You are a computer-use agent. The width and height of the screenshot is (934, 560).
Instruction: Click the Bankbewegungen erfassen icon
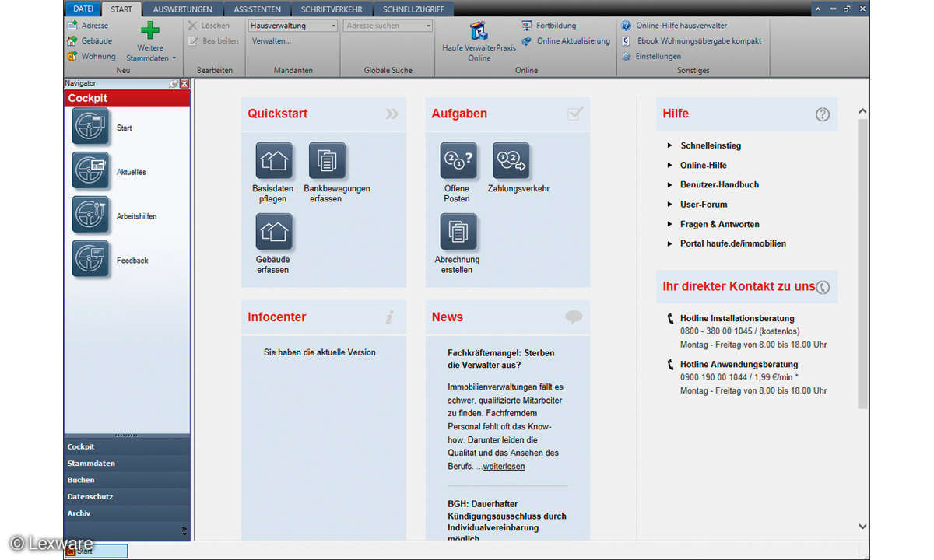coord(327,161)
